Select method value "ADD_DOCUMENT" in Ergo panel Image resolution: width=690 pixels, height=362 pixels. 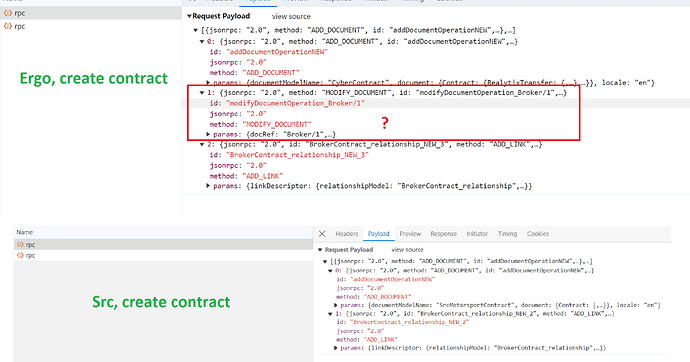tap(271, 73)
